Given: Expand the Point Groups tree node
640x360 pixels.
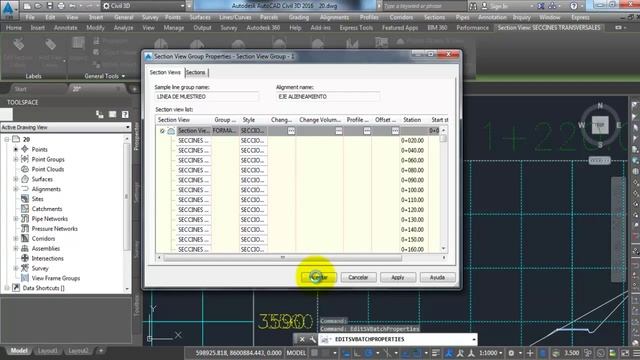Looking at the screenshot, I should pos(16,159).
